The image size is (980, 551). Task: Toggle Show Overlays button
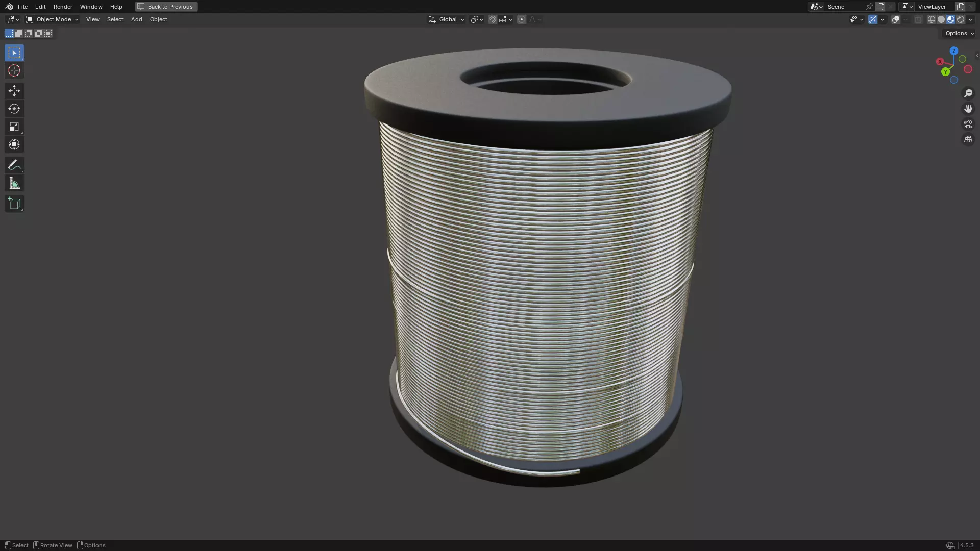pyautogui.click(x=896, y=19)
